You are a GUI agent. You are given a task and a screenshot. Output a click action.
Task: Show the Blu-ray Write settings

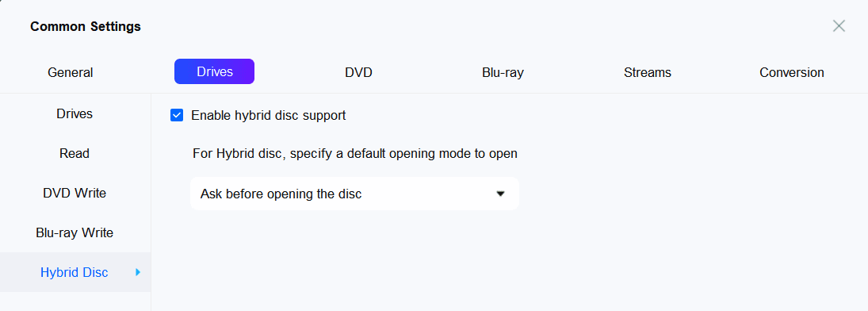[75, 232]
